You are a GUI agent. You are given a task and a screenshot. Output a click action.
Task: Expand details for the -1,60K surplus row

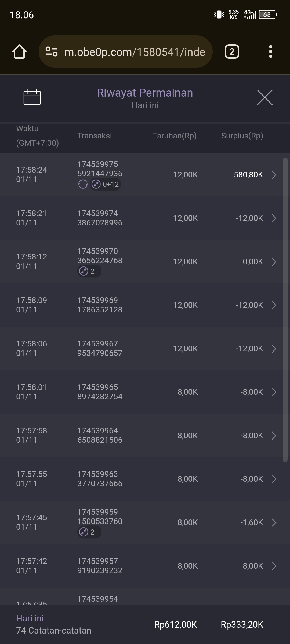pyautogui.click(x=274, y=522)
